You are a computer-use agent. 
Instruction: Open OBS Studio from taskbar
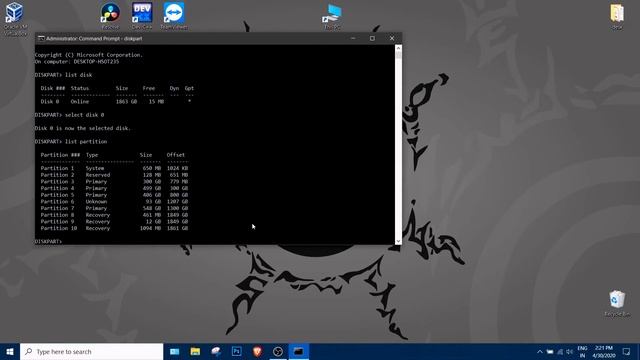click(278, 351)
